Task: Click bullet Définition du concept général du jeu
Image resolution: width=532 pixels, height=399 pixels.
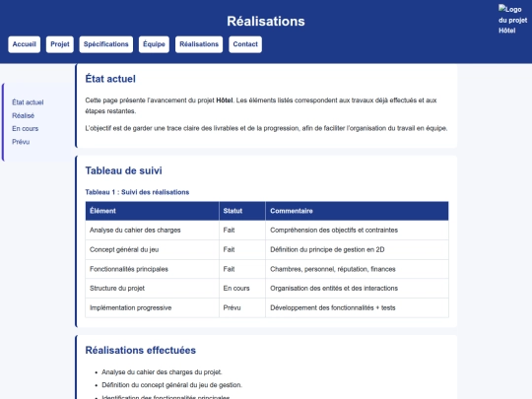Action: click(x=171, y=385)
